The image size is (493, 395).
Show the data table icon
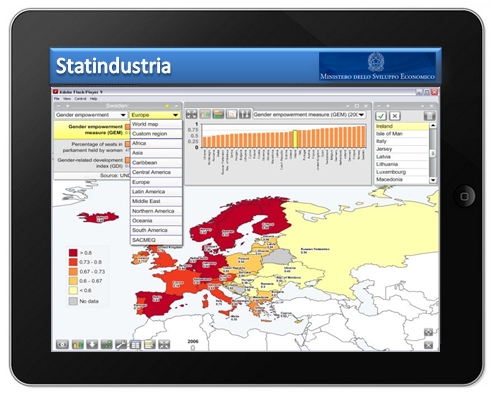[x=135, y=344]
